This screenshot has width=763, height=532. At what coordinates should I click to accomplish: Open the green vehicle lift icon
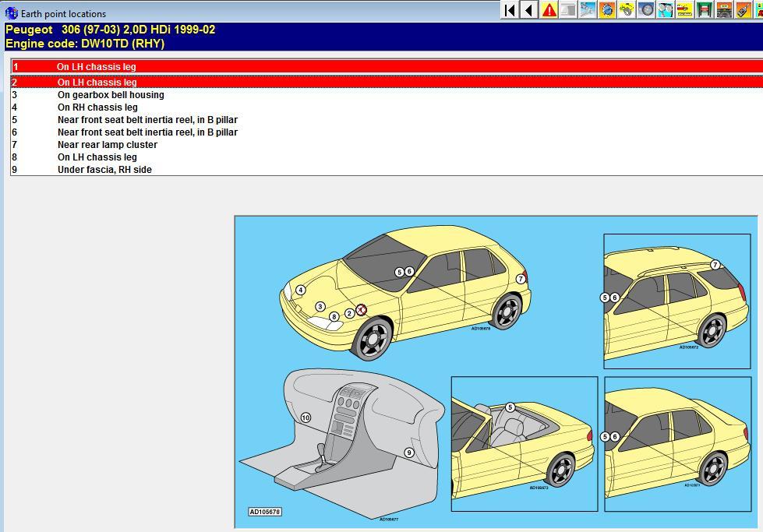tap(705, 10)
